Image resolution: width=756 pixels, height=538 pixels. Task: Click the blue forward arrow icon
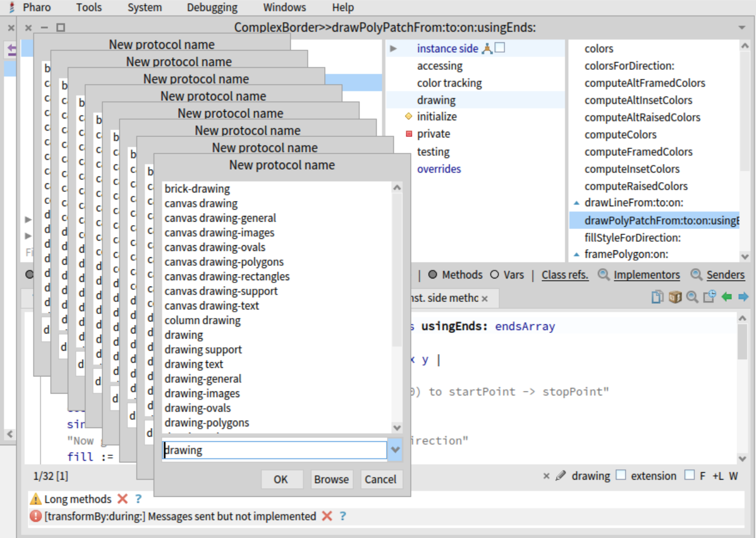743,296
